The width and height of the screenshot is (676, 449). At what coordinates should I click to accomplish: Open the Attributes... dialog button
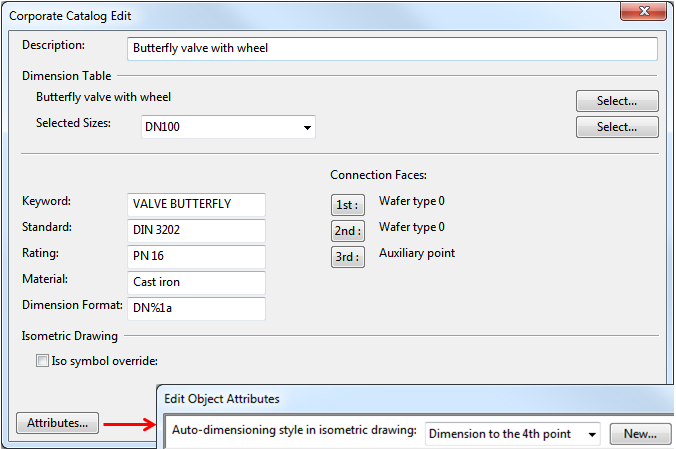tap(57, 423)
